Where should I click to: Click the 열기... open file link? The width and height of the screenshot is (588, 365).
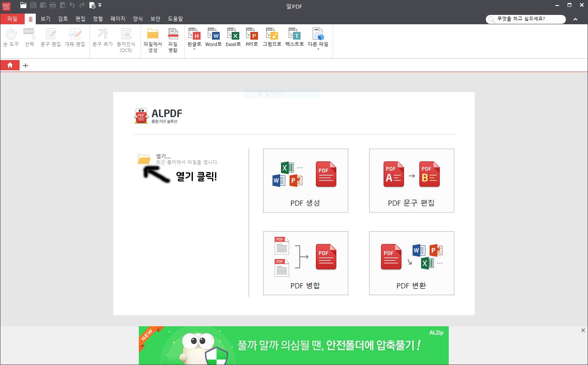[x=163, y=156]
